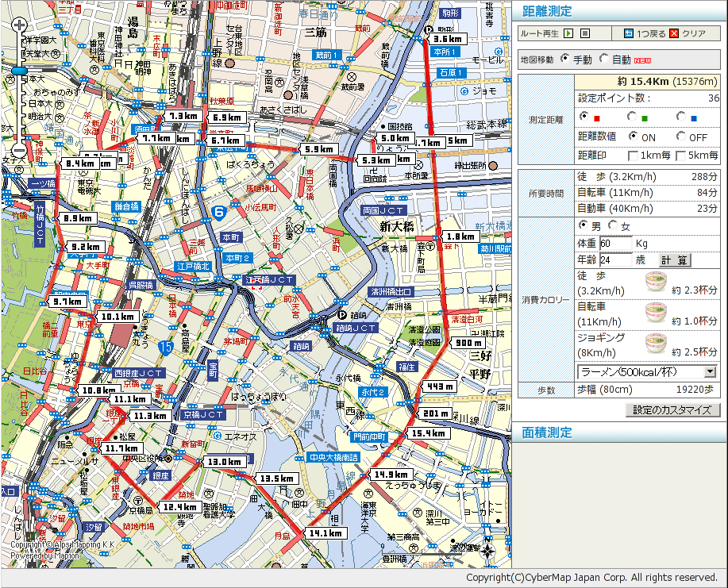
Task: Click the 23分 car time value
Action: [707, 209]
